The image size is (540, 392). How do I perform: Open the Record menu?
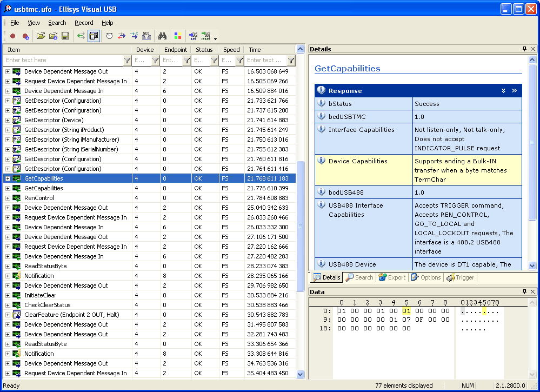pos(84,23)
